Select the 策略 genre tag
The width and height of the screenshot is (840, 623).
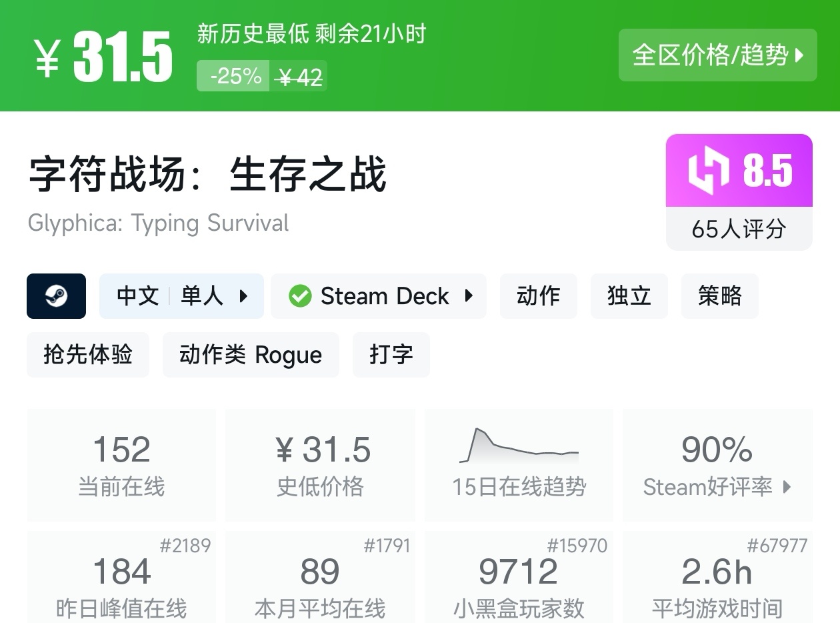[719, 296]
